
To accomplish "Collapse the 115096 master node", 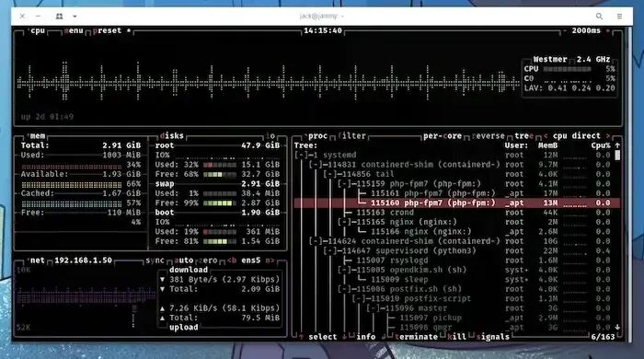I will [373, 308].
